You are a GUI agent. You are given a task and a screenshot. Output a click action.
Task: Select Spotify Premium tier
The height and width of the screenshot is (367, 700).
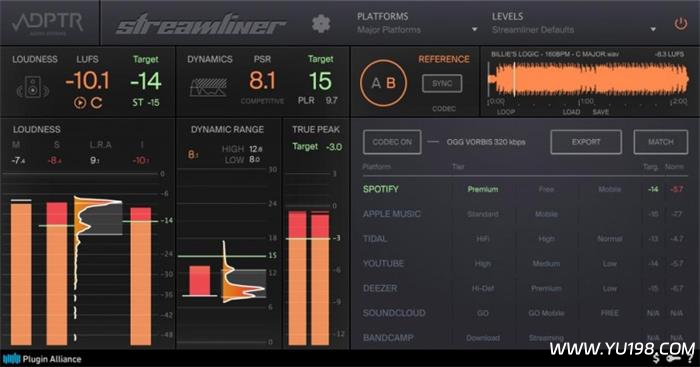483,189
